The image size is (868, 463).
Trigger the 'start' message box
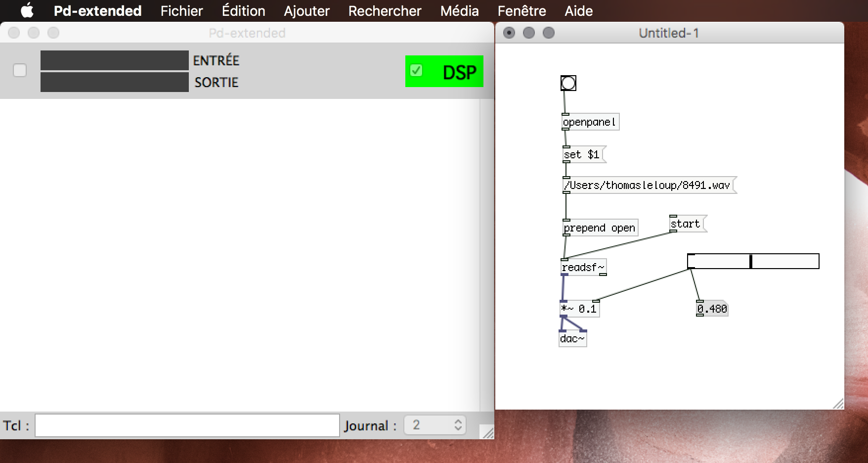coord(687,224)
